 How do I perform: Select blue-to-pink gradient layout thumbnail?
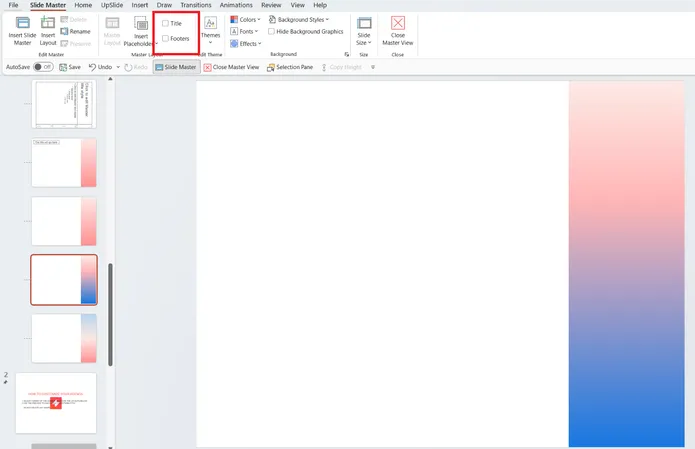(64, 338)
